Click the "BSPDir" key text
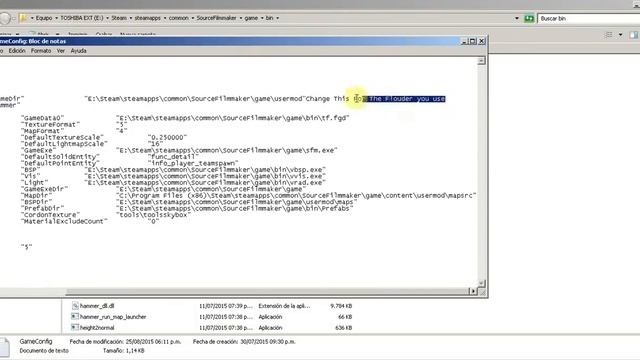Viewport: 640px width, 360px height. coord(36,202)
